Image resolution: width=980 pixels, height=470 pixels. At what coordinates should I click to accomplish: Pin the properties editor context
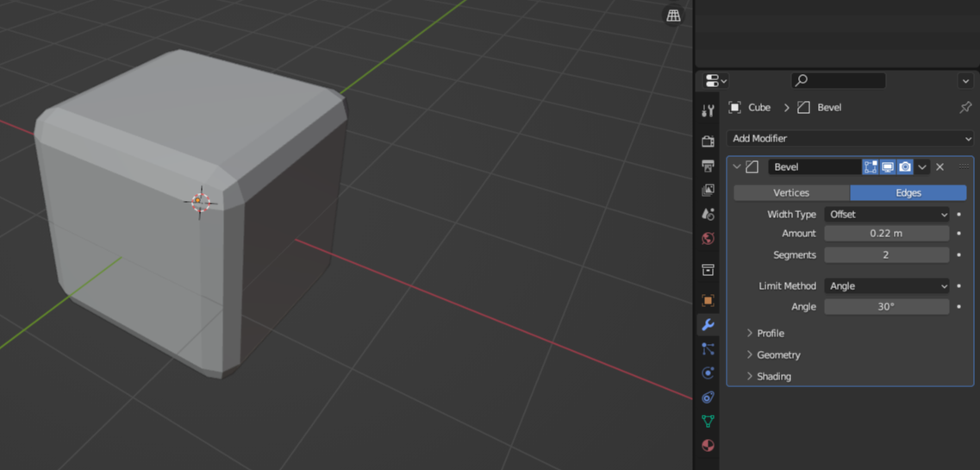(x=965, y=108)
